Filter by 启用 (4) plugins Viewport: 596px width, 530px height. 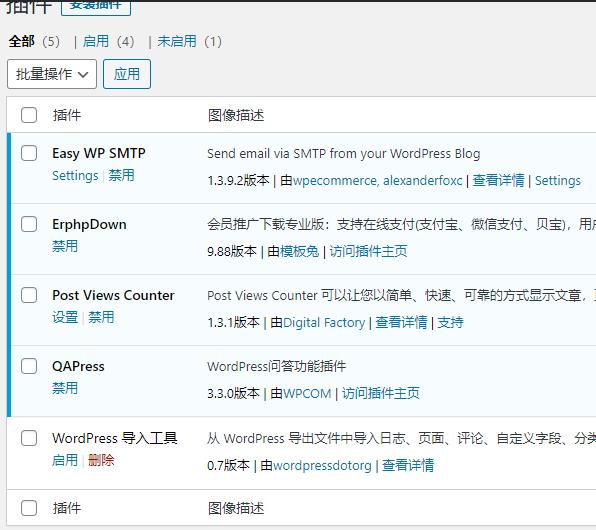[109, 41]
